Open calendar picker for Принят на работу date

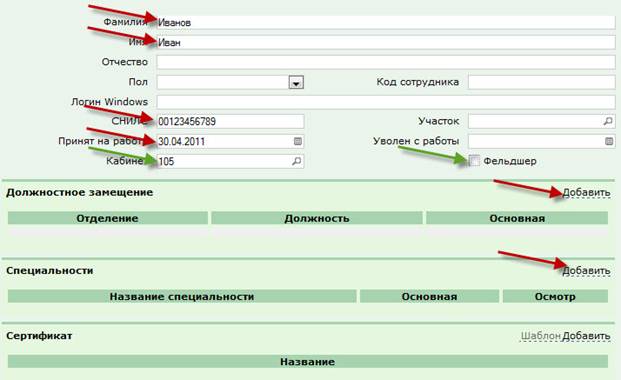click(298, 141)
